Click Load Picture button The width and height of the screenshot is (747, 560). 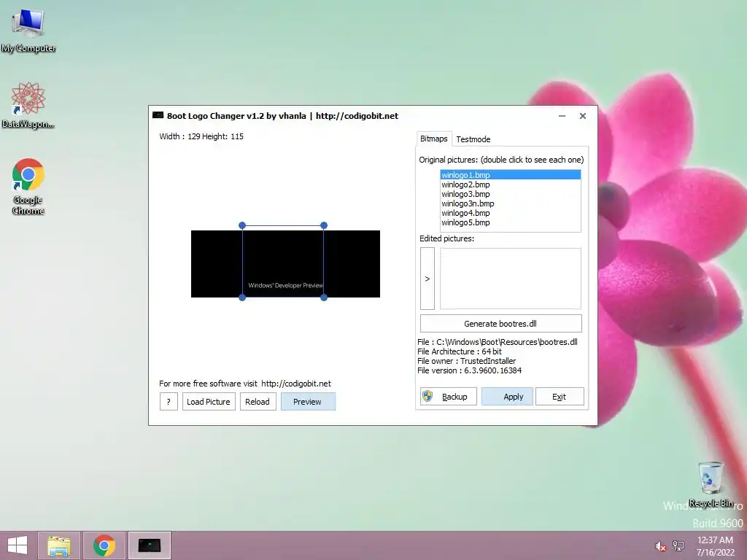tap(209, 402)
